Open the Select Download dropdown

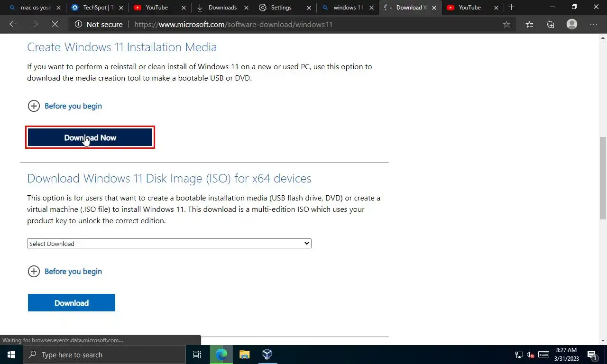pyautogui.click(x=169, y=244)
